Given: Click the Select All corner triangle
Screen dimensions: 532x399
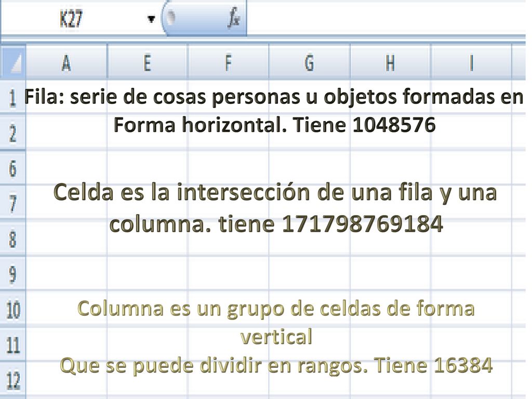Looking at the screenshot, I should click(x=13, y=62).
